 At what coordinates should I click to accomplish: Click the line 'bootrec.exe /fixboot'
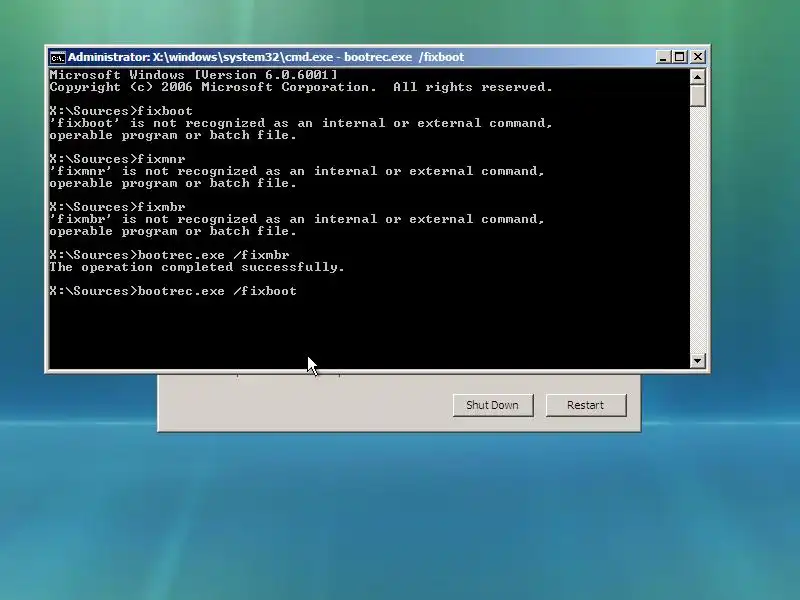tap(173, 291)
